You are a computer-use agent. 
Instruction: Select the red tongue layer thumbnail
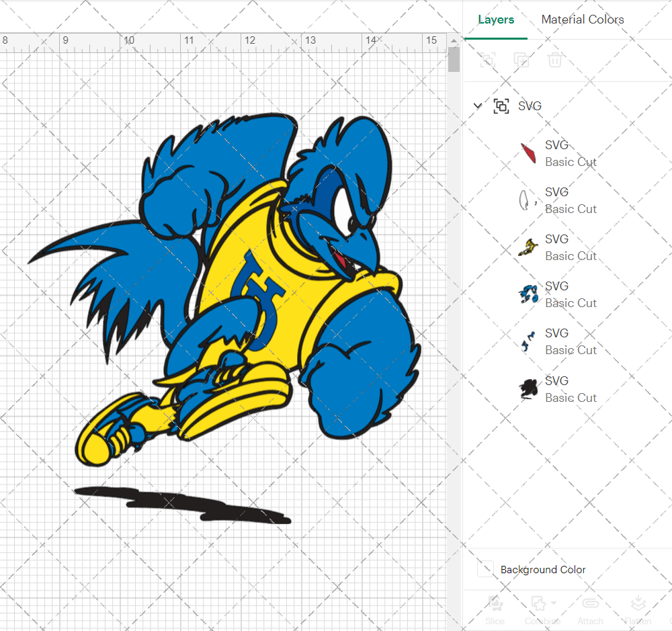click(528, 153)
